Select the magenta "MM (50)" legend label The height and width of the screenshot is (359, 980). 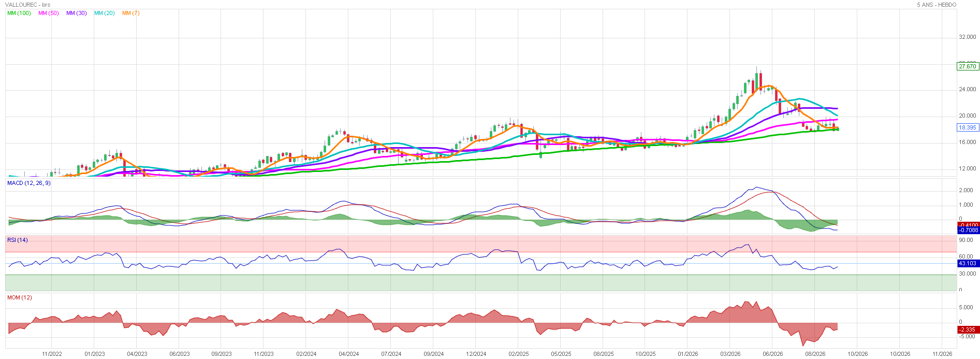click(49, 13)
